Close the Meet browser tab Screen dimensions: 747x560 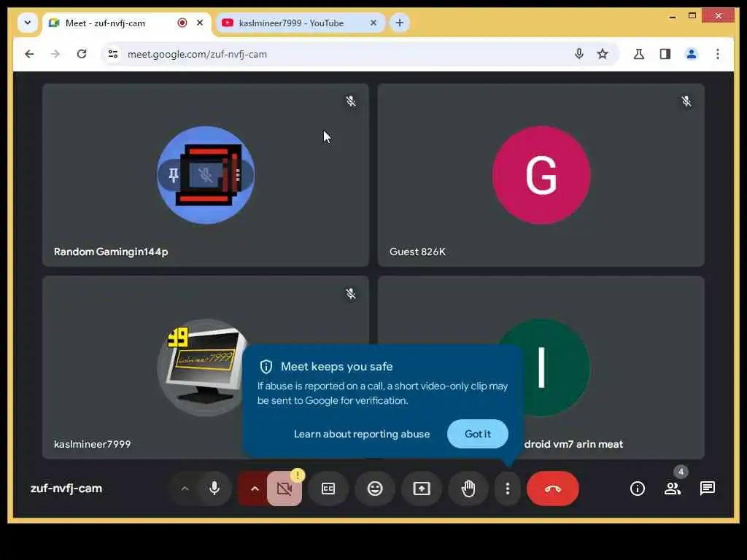(200, 23)
